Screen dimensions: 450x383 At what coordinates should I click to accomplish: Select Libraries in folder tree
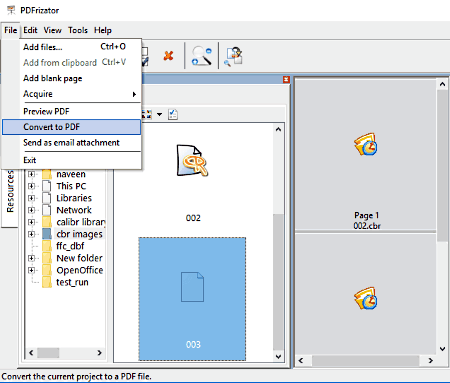point(74,198)
